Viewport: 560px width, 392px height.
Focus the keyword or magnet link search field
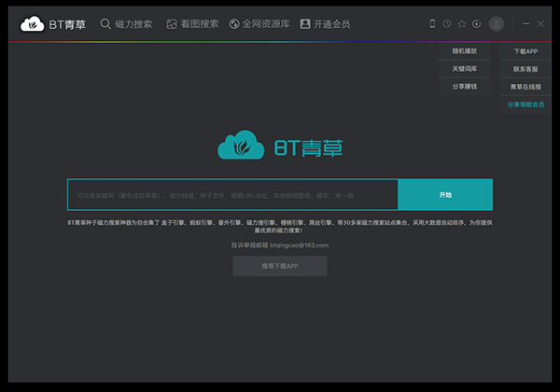click(x=232, y=195)
